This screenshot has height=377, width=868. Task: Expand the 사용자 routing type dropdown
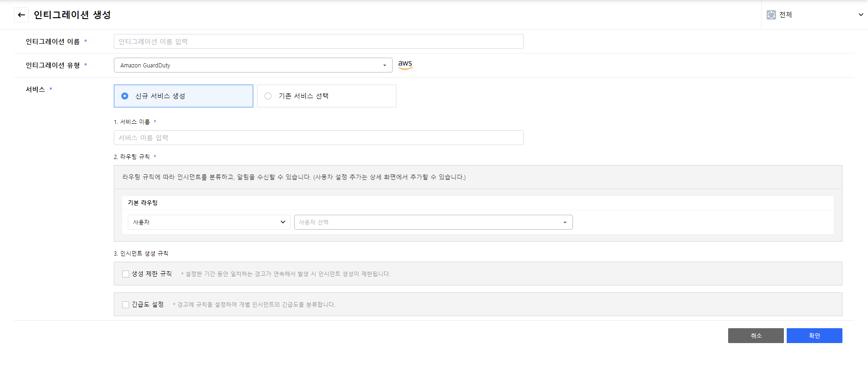[x=209, y=222]
